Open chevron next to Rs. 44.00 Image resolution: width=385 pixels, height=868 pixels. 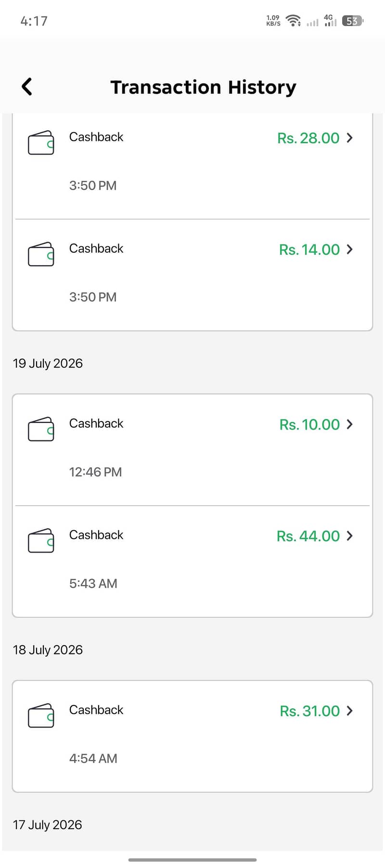click(x=350, y=536)
